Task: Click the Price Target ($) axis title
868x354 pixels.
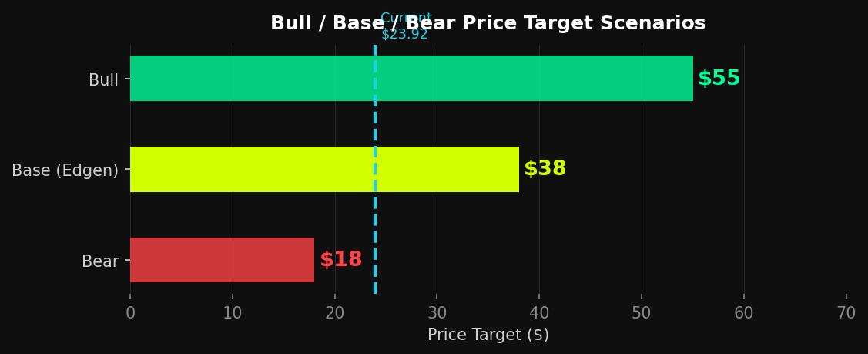Action: 488,335
